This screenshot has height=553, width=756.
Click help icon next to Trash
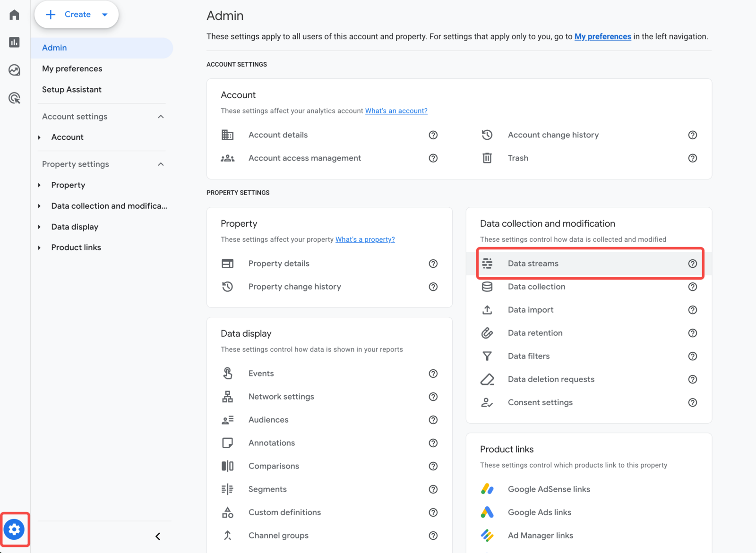[x=692, y=158]
